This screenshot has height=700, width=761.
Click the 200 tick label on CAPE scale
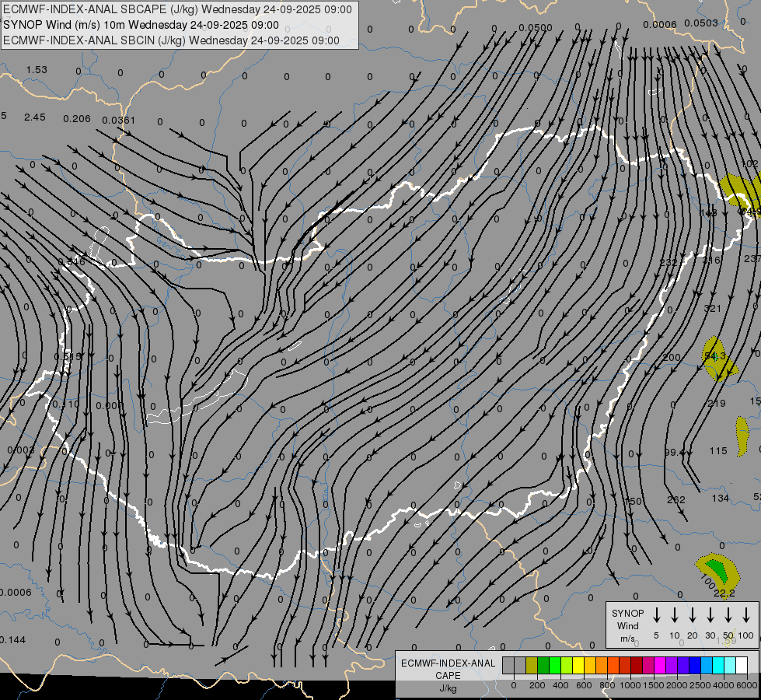pos(537,685)
